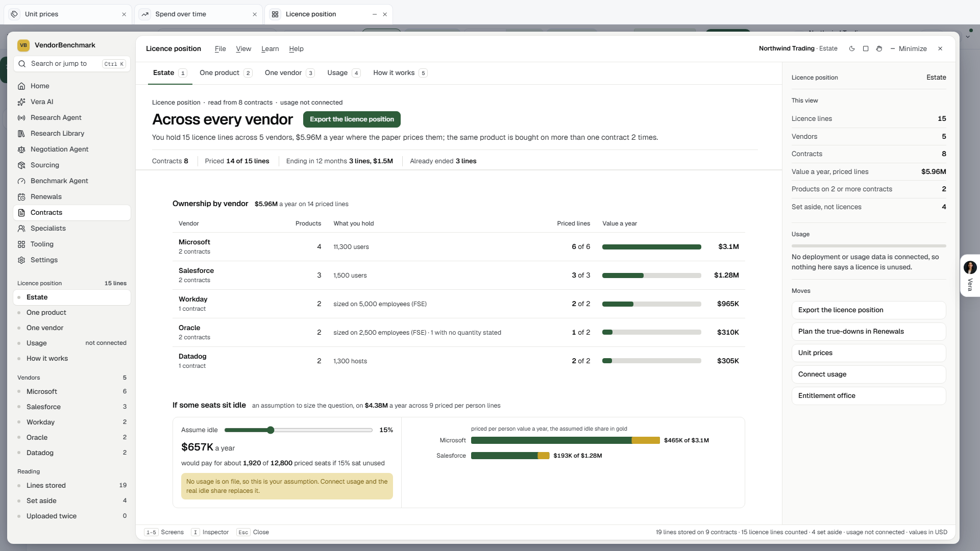Viewport: 980px width, 551px height.
Task: Click Microsoft value a year bar
Action: (651, 247)
